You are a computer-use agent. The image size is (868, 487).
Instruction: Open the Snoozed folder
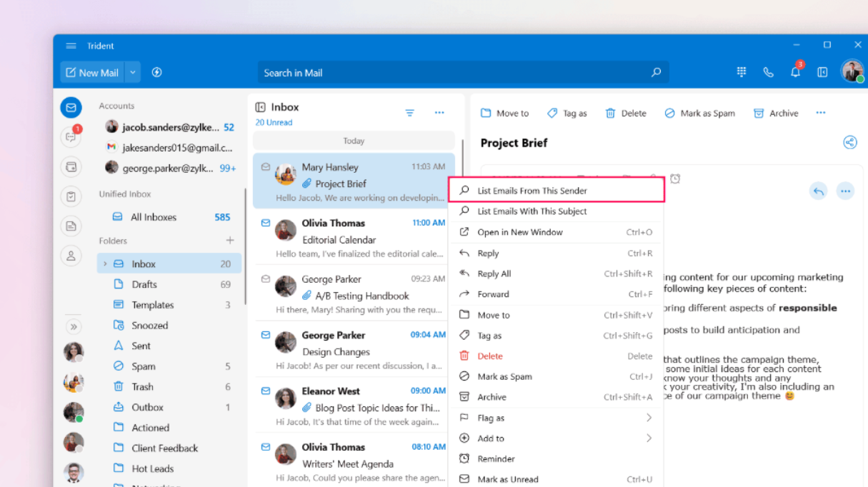coord(170,325)
